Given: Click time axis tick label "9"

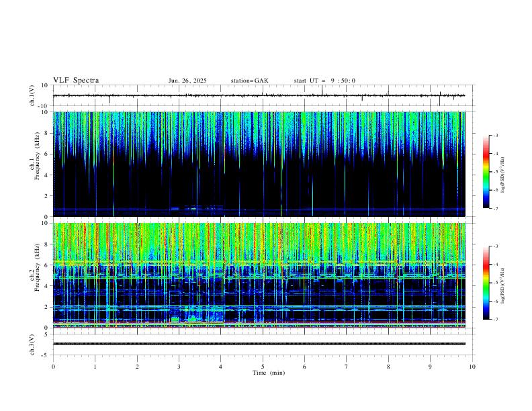Looking at the screenshot, I should [x=430, y=367].
